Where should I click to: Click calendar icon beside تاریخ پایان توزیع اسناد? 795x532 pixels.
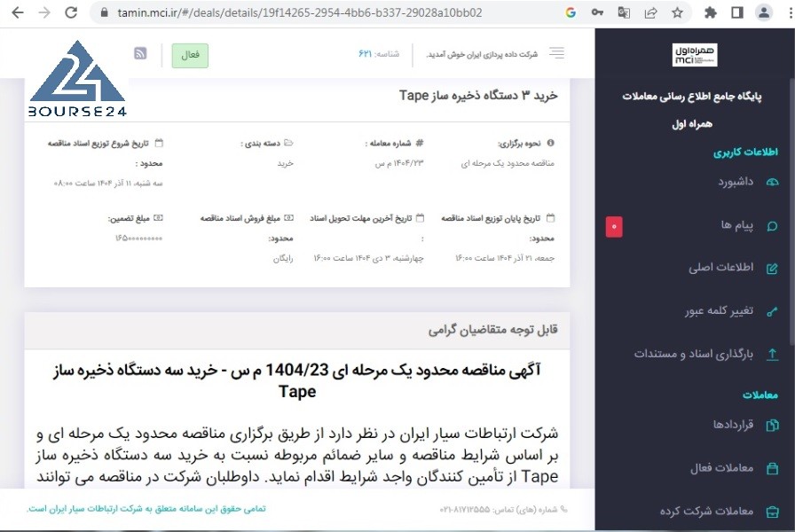tap(551, 218)
